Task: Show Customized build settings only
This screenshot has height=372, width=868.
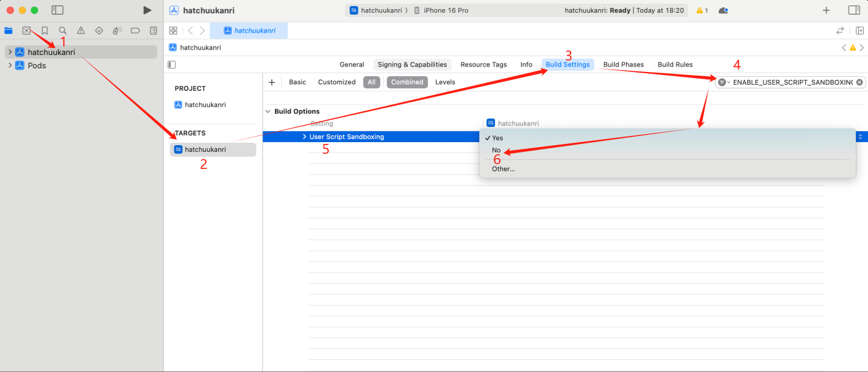Action: 336,82
